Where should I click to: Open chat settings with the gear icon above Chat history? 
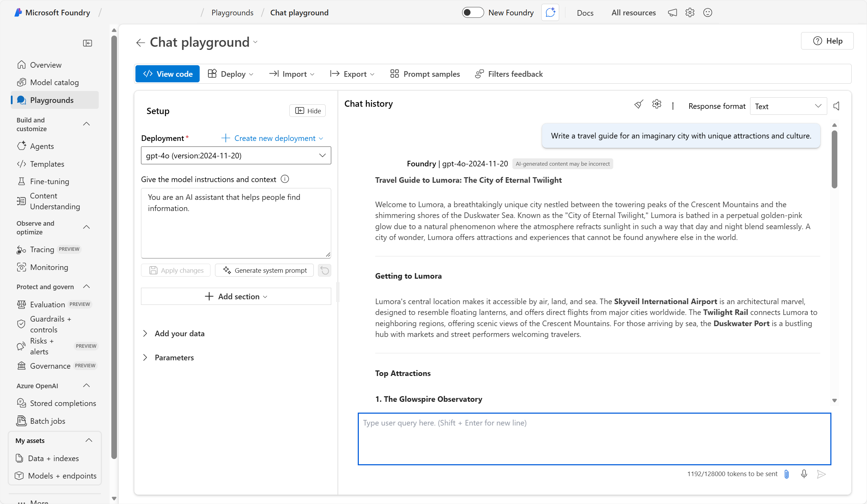click(x=657, y=104)
